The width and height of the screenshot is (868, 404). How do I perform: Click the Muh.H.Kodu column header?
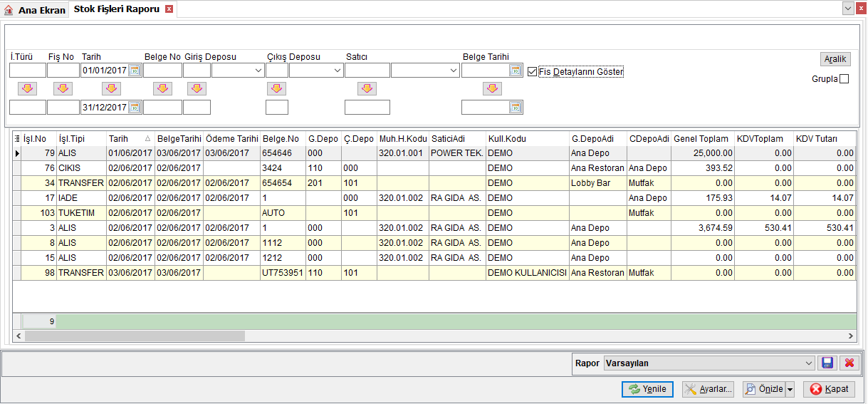pos(403,138)
